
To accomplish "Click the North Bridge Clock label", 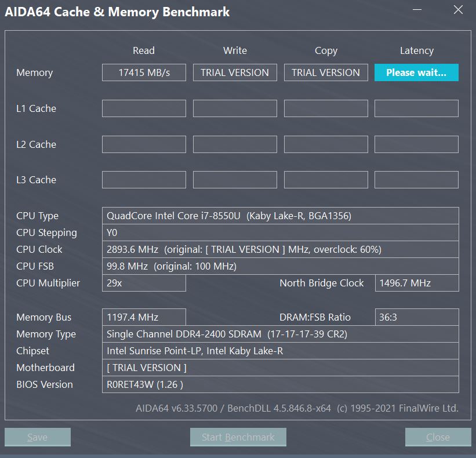I will [321, 283].
